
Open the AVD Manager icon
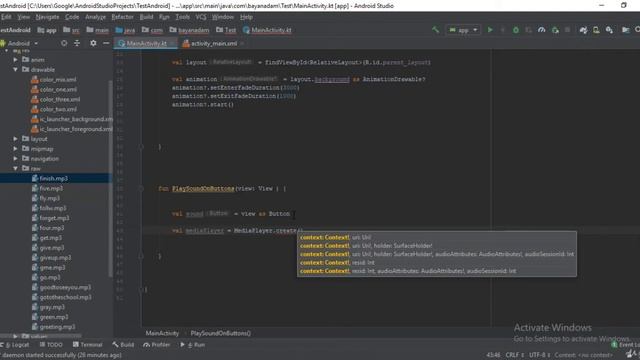pos(596,30)
